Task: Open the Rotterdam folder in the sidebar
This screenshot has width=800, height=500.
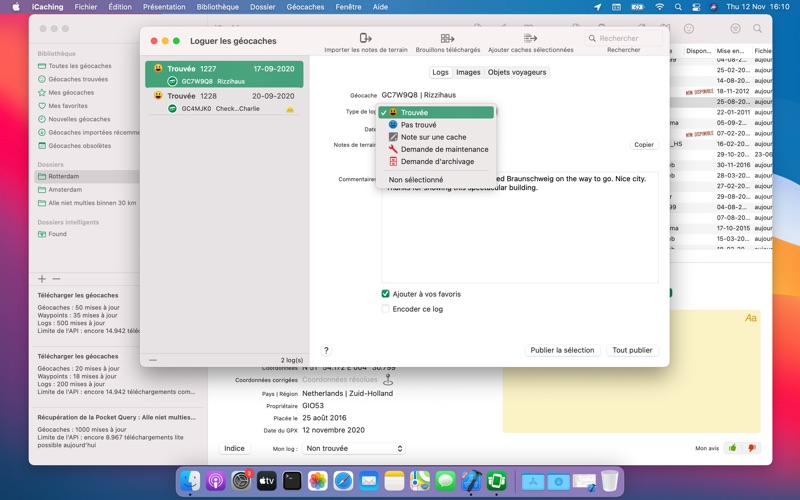Action: (87, 176)
